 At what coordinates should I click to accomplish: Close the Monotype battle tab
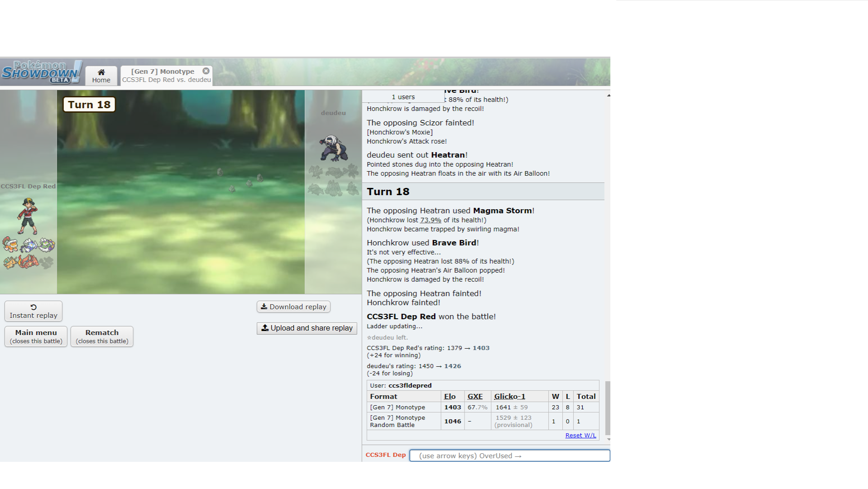tap(206, 71)
